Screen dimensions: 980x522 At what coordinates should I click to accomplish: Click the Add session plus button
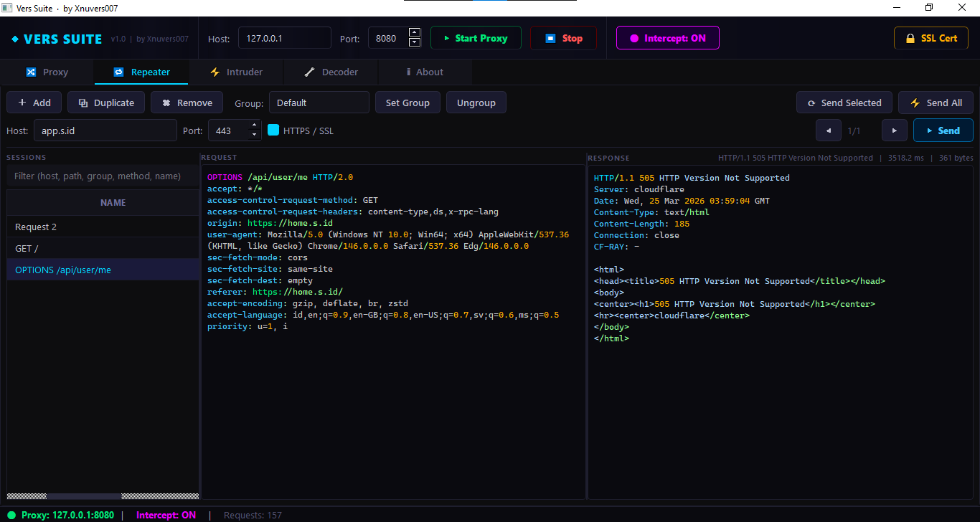click(34, 103)
